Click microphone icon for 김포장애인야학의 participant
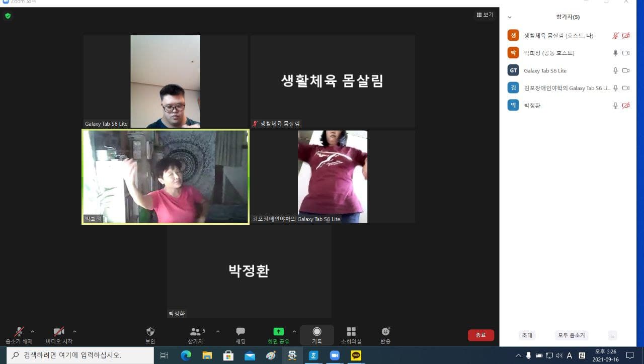644x364 pixels. (615, 88)
